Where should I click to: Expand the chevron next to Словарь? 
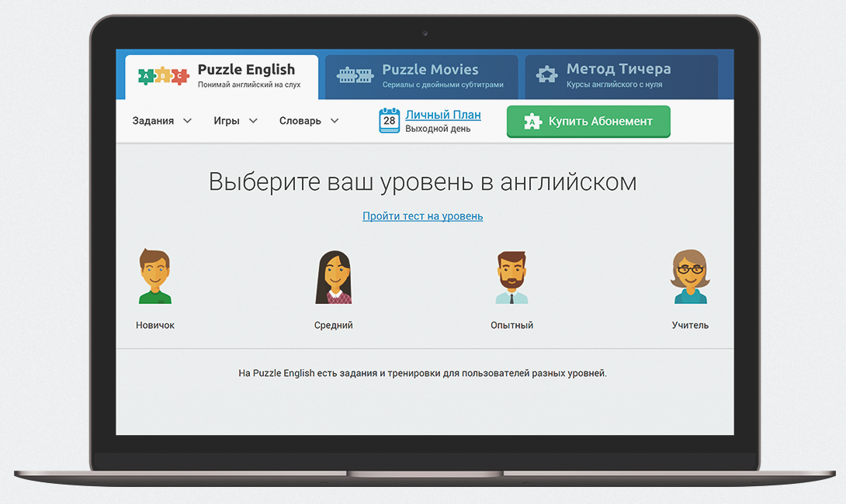tap(335, 121)
